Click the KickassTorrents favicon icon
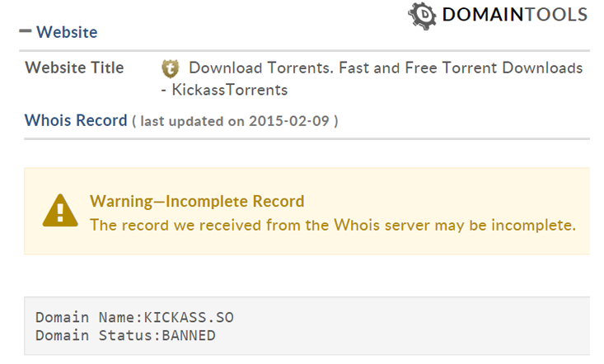This screenshot has width=604, height=364. pyautogui.click(x=170, y=68)
